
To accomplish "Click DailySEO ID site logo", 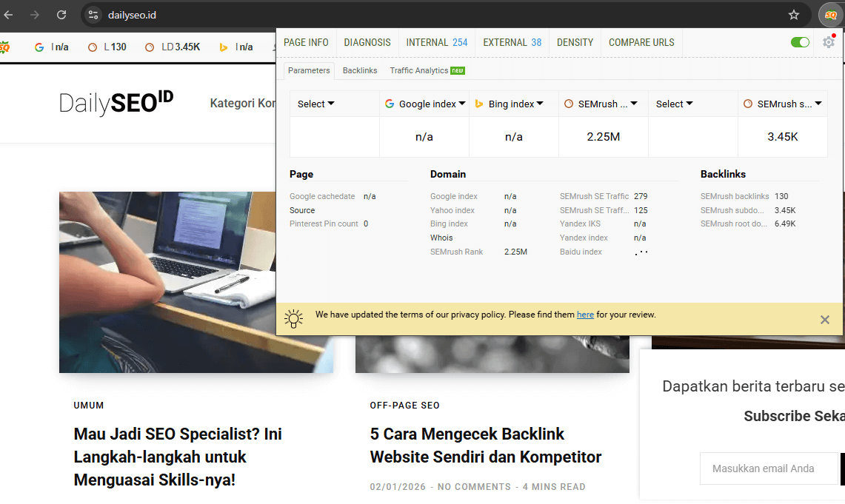I will tap(116, 102).
